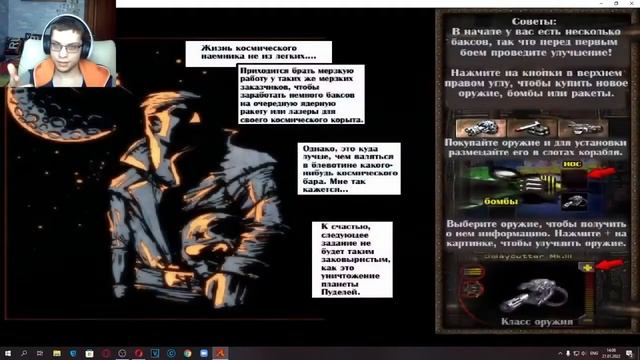Screen dimensions: 640x360
Task: Open the taskbar clock and calendar
Action: click(611, 353)
